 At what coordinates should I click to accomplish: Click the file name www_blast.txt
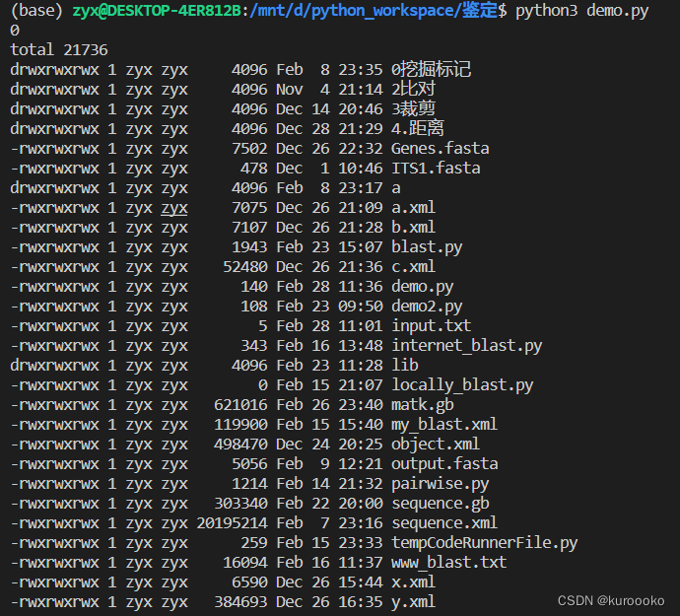click(448, 563)
